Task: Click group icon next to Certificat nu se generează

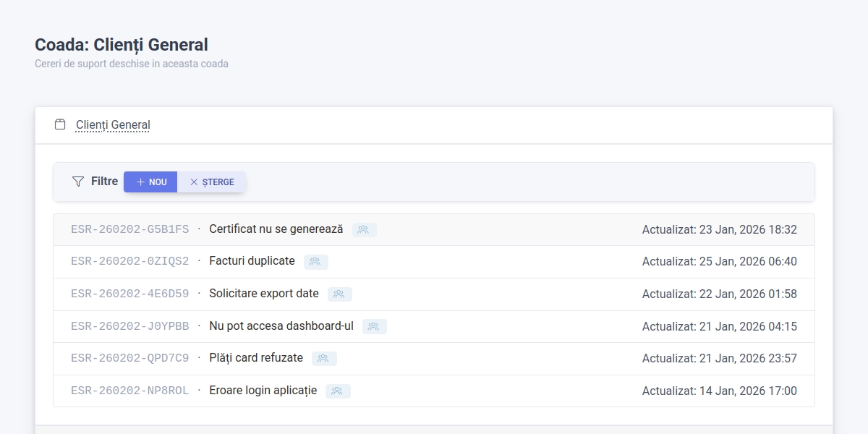Action: click(364, 230)
